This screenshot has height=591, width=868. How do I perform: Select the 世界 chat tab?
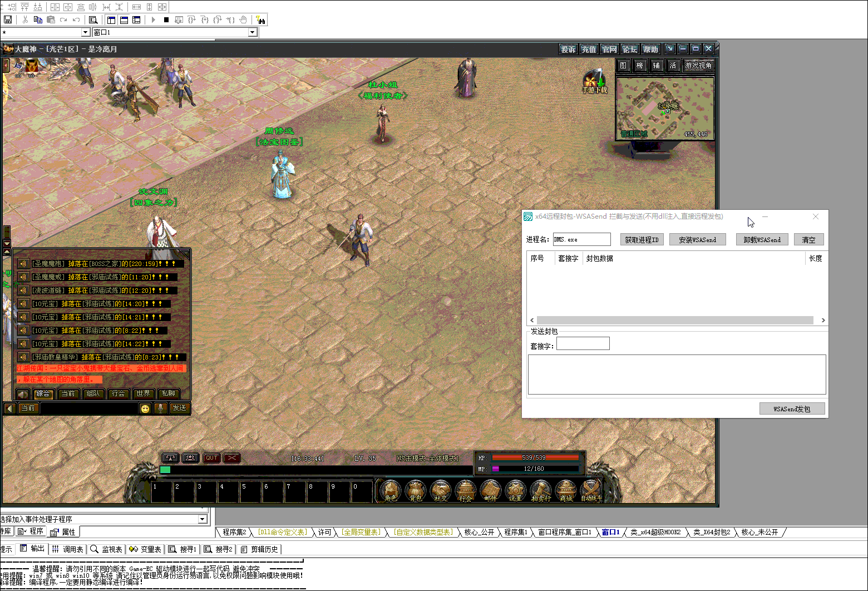[143, 393]
